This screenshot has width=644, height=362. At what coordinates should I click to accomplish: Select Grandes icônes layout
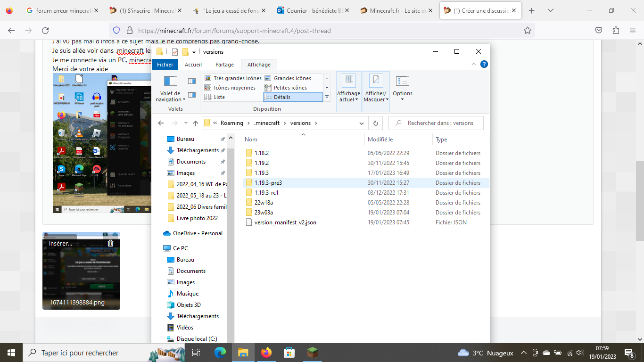pyautogui.click(x=288, y=78)
